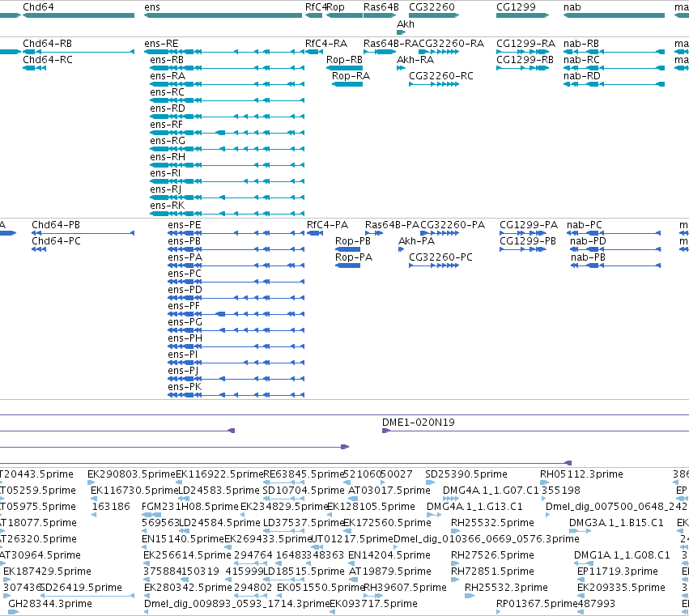Choose protein ens-PF
Screen dimensions: 689x616
(184, 306)
